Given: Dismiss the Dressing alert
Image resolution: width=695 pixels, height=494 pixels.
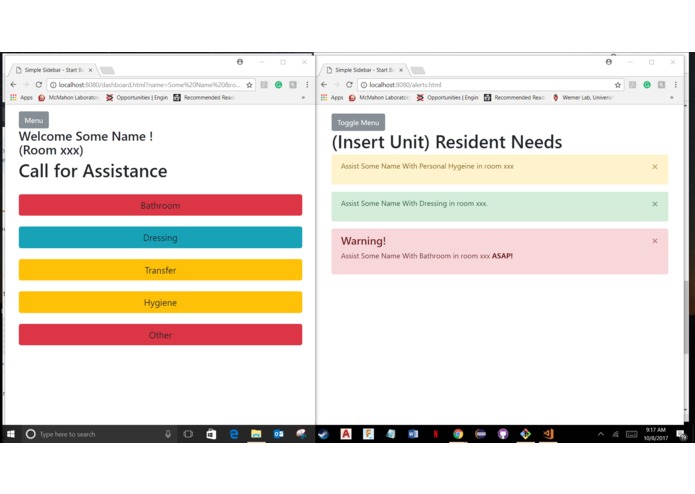Looking at the screenshot, I should coord(655,204).
